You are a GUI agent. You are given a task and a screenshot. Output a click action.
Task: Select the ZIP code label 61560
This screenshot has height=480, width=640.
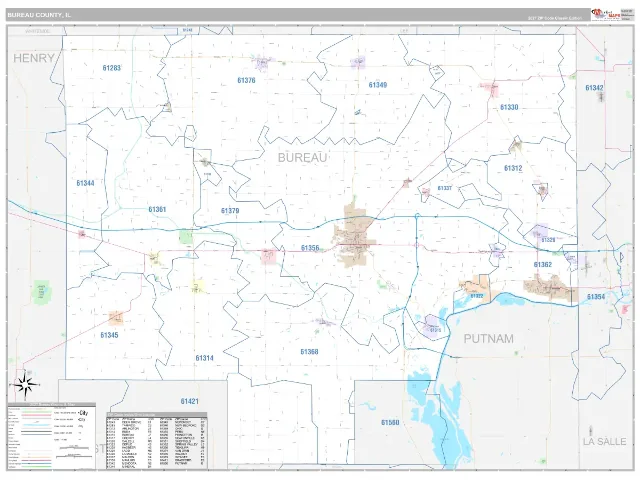point(390,422)
